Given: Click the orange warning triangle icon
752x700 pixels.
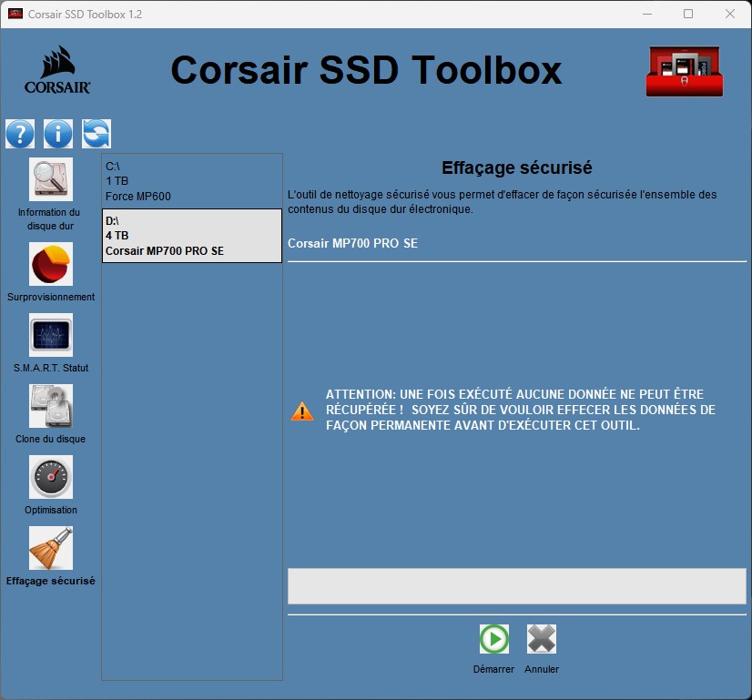Looking at the screenshot, I should 302,411.
